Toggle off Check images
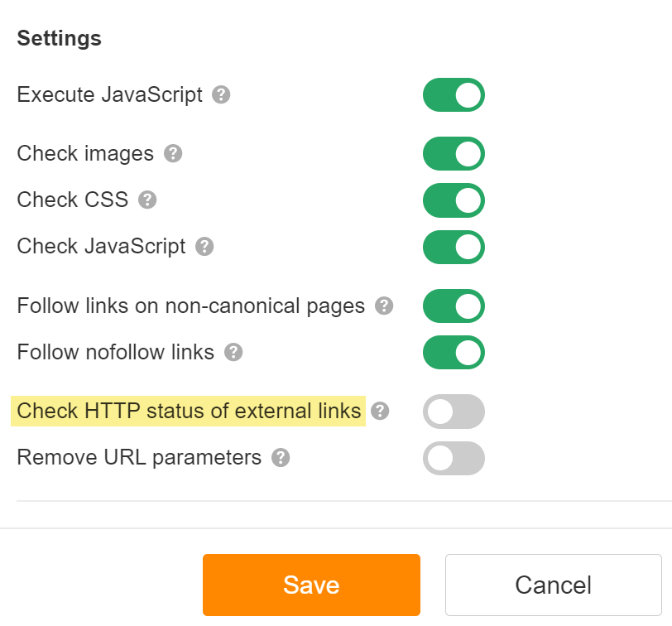Viewport: 672px width, 626px height. coord(454,154)
